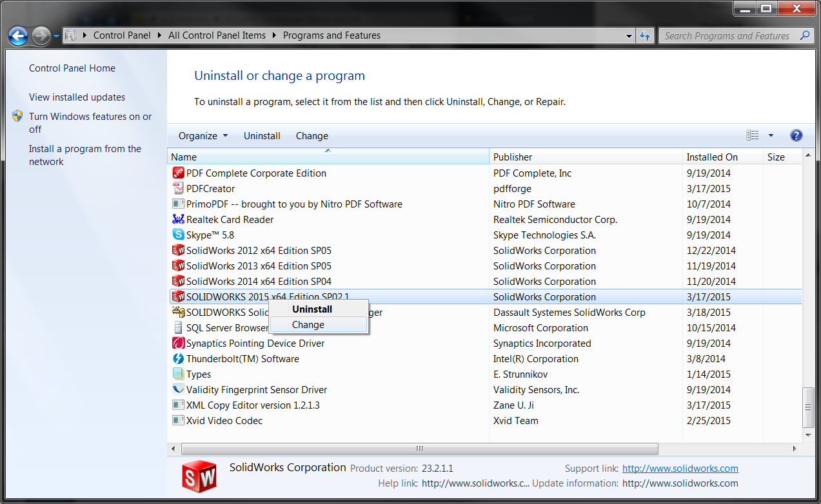Click in the Search Programs and Features box

[x=727, y=36]
